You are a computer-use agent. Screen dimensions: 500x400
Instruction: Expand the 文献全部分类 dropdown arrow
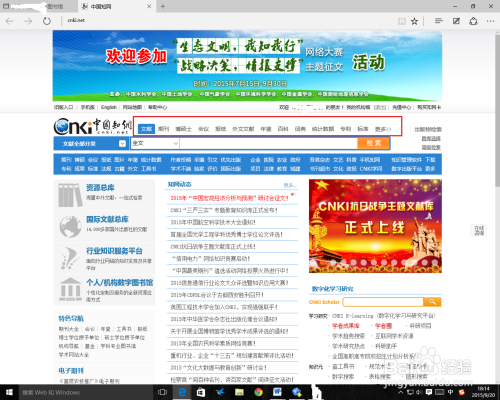pos(122,144)
